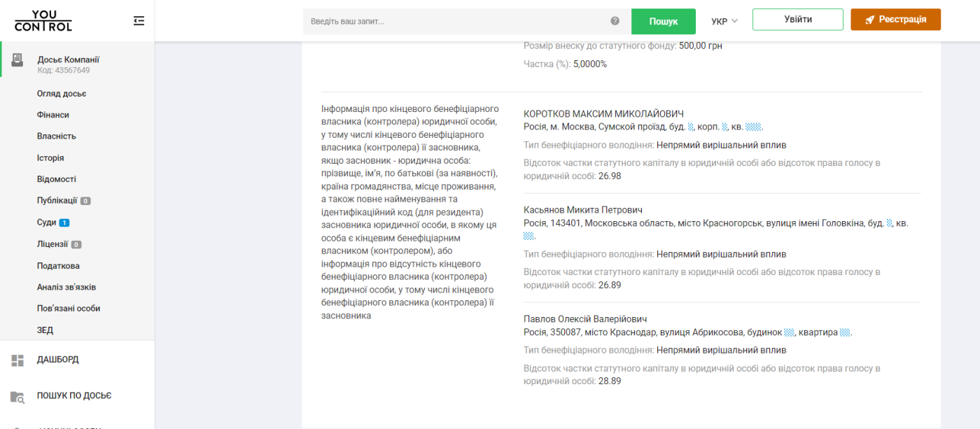Open the Фінанси section
The height and width of the screenshot is (429, 980).
[53, 115]
